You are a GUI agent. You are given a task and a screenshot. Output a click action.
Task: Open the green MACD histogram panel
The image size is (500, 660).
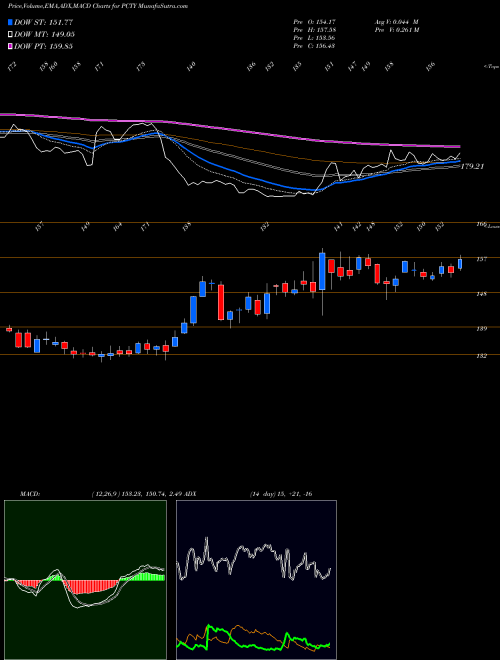[x=85, y=580]
